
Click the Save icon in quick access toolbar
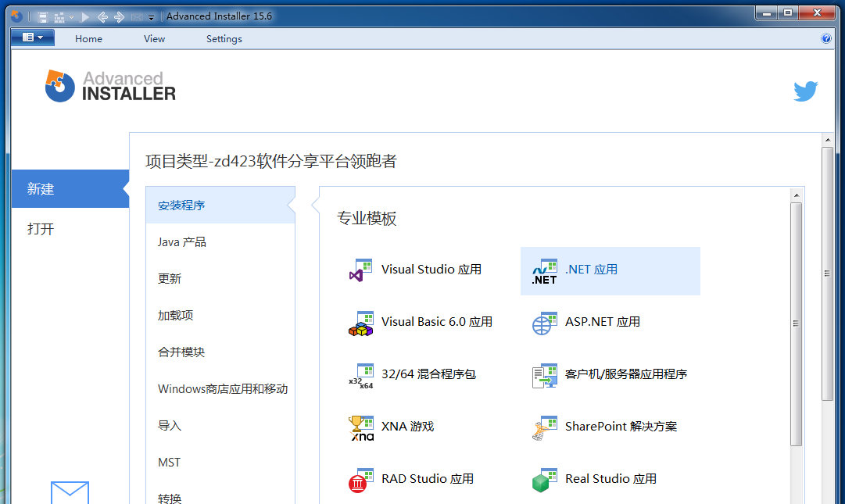coord(42,17)
